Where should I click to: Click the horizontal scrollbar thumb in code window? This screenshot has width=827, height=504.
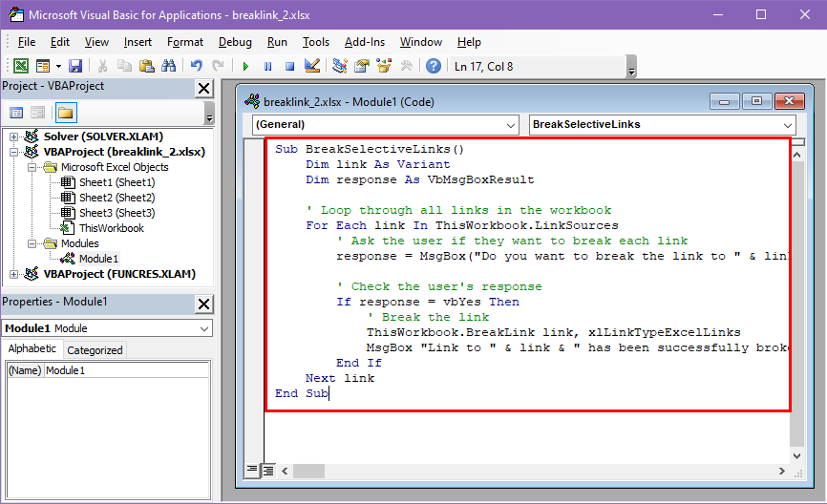point(309,471)
